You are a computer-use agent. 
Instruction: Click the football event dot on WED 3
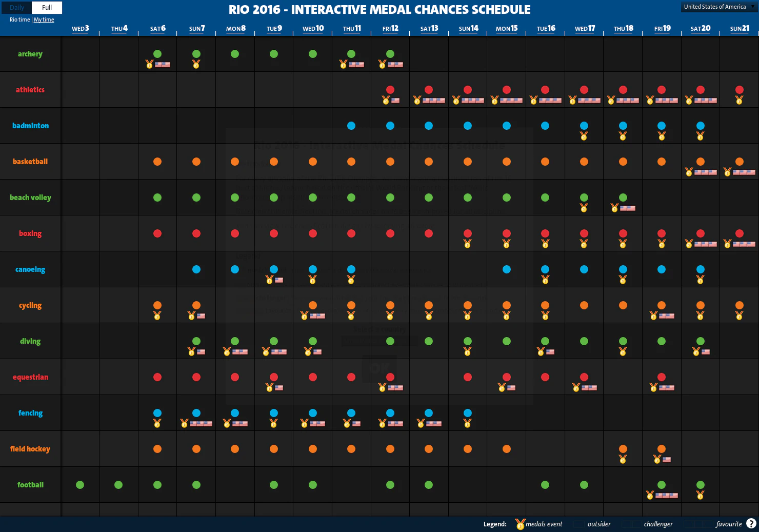(x=80, y=485)
